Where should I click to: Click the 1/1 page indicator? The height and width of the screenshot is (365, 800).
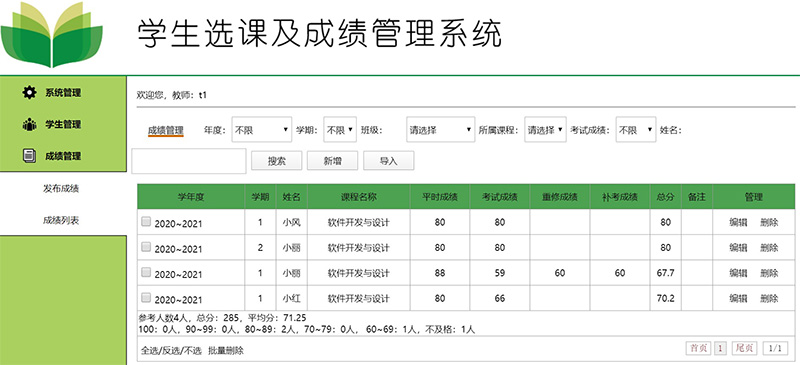click(775, 349)
